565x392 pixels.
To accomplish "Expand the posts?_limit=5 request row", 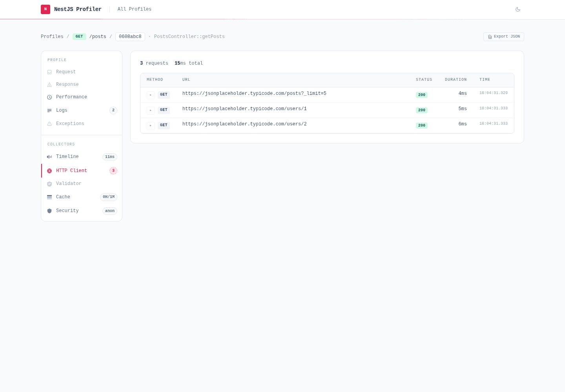I will tap(151, 95).
